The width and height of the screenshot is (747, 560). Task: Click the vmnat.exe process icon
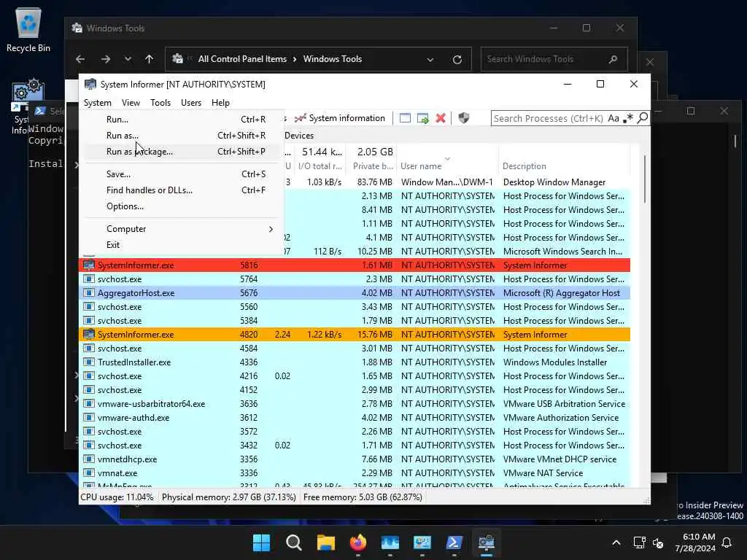pyautogui.click(x=88, y=472)
